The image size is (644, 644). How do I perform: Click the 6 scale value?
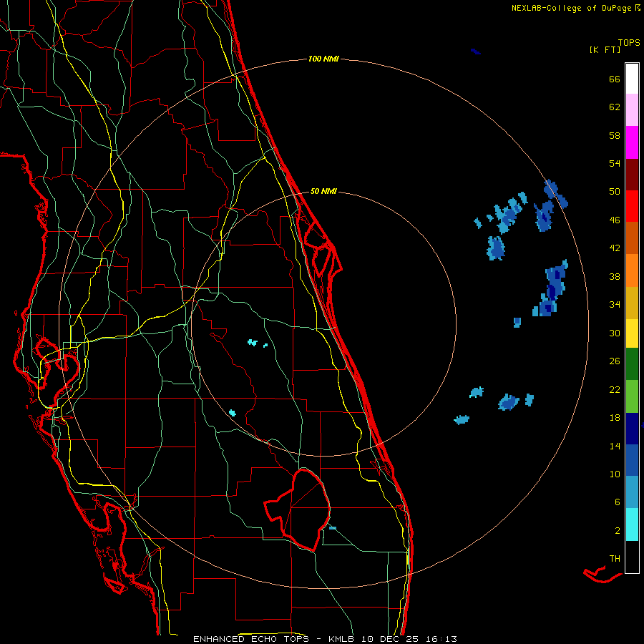[x=618, y=502]
